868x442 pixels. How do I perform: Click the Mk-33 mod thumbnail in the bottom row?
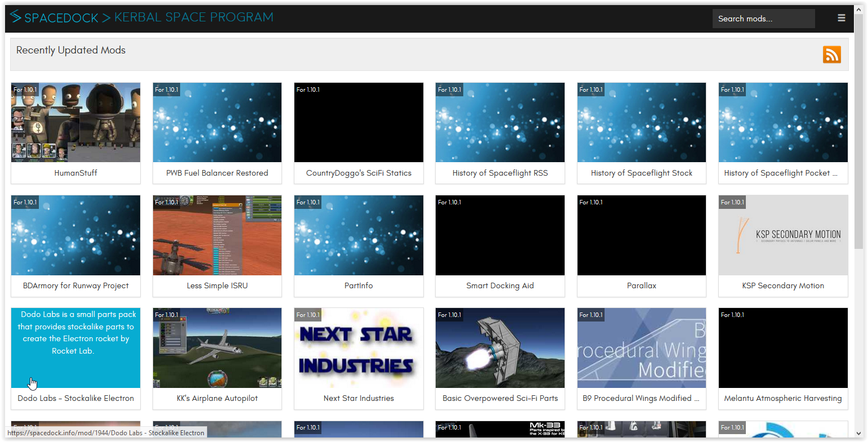coord(500,429)
